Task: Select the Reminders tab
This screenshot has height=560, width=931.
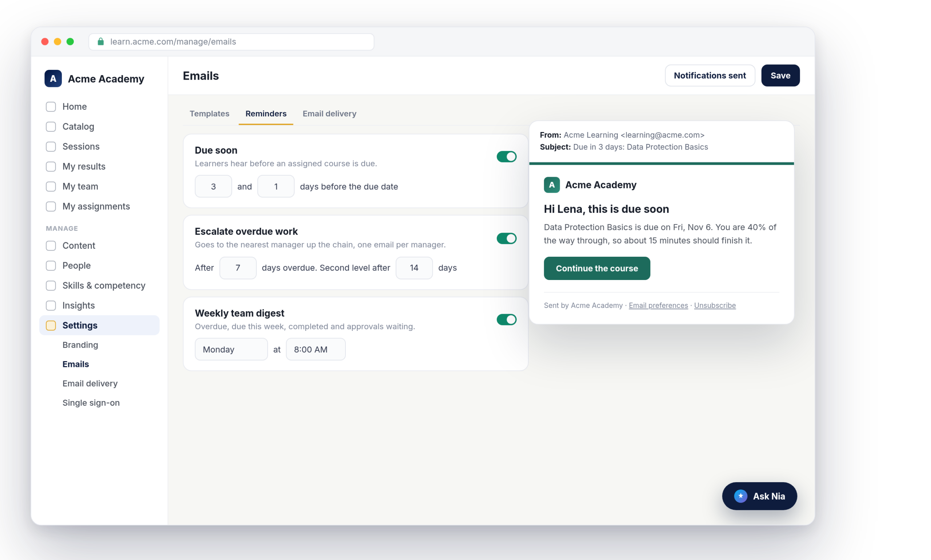Action: click(266, 113)
